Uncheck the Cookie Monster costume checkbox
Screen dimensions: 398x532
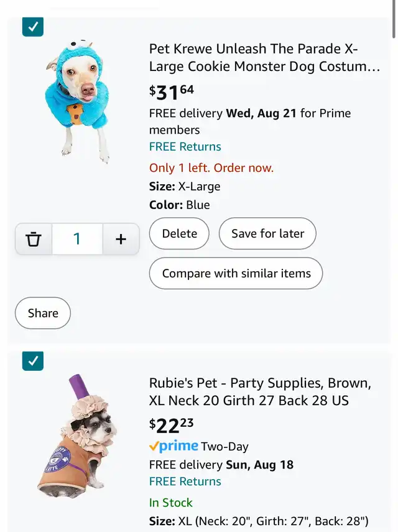pyautogui.click(x=33, y=26)
